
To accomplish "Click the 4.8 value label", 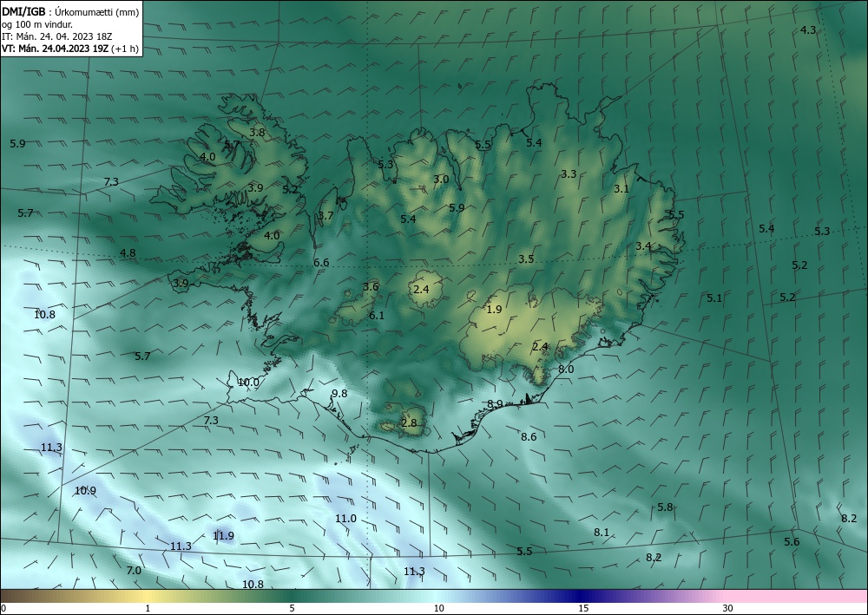I will point(128,253).
